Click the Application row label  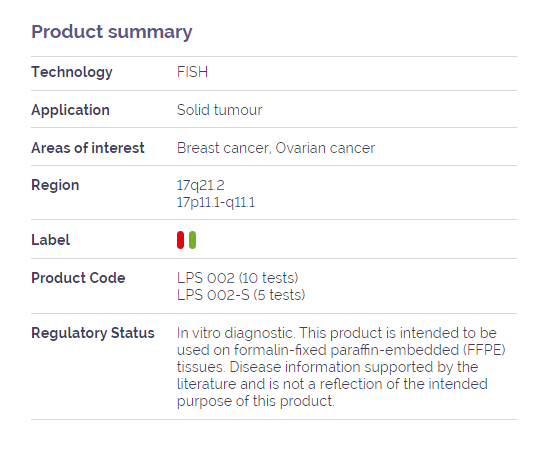(70, 110)
